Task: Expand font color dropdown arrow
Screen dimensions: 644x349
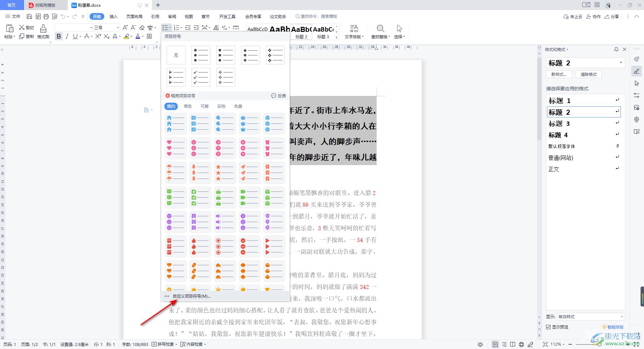Action: click(x=143, y=37)
